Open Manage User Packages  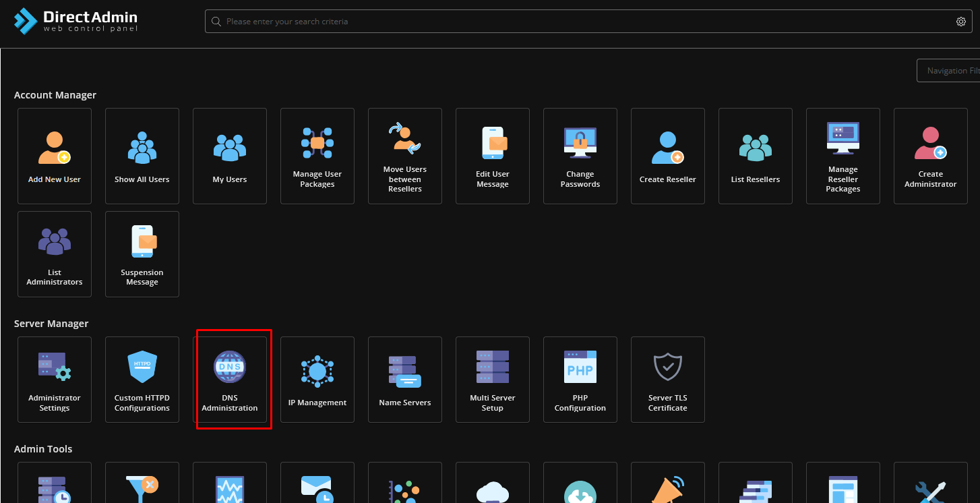[x=317, y=156]
